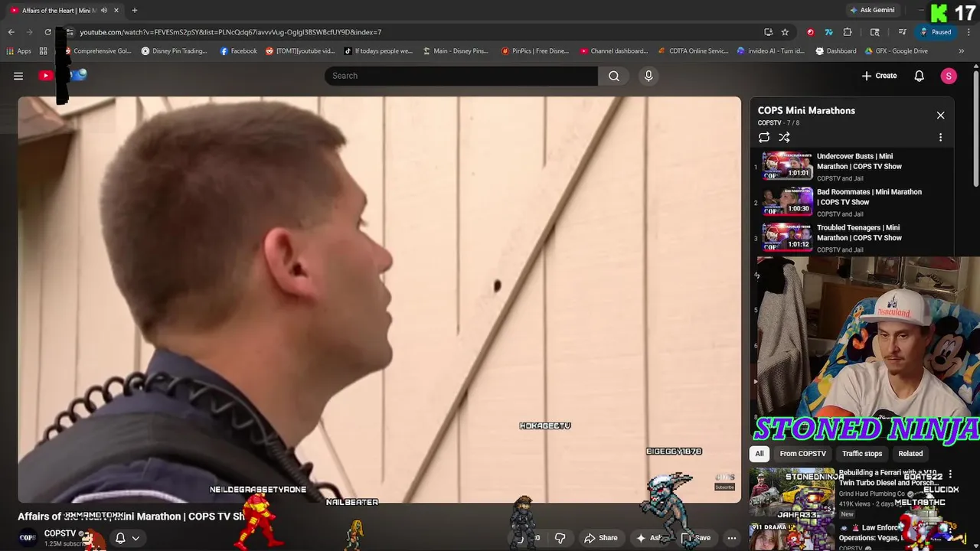This screenshot has width=980, height=551.
Task: Toggle playlist shuffle
Action: point(784,138)
